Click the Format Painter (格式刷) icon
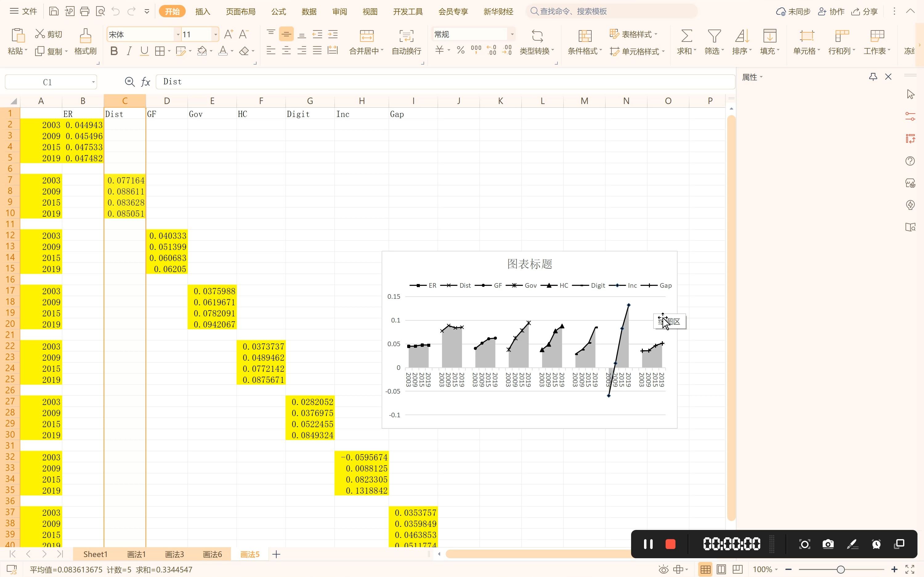The height and width of the screenshot is (577, 924). [x=85, y=36]
